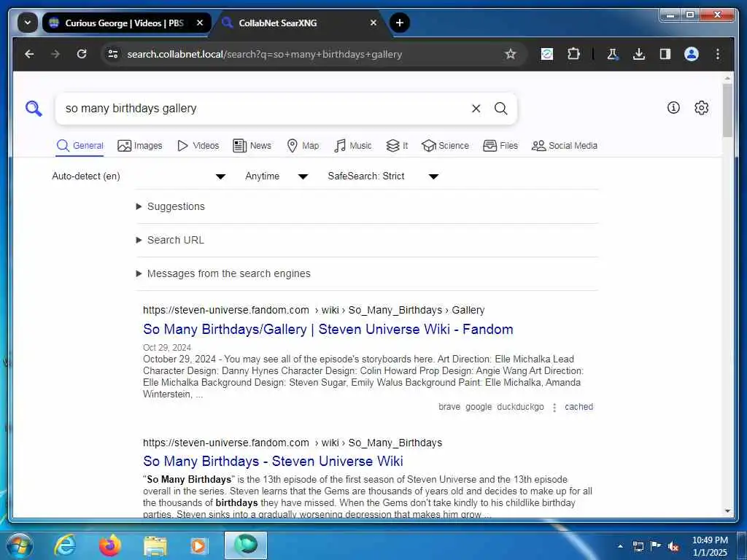
Task: Open So Many Birthdays - Steven Universe Wiki result
Action: click(x=273, y=462)
